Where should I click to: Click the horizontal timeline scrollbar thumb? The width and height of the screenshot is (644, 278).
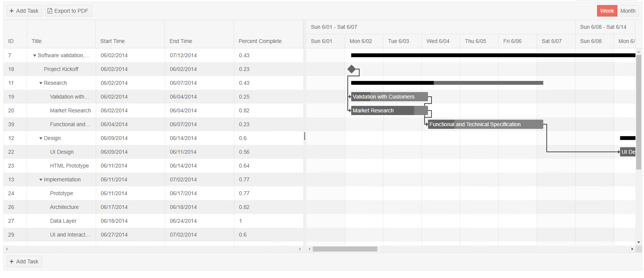click(x=345, y=249)
